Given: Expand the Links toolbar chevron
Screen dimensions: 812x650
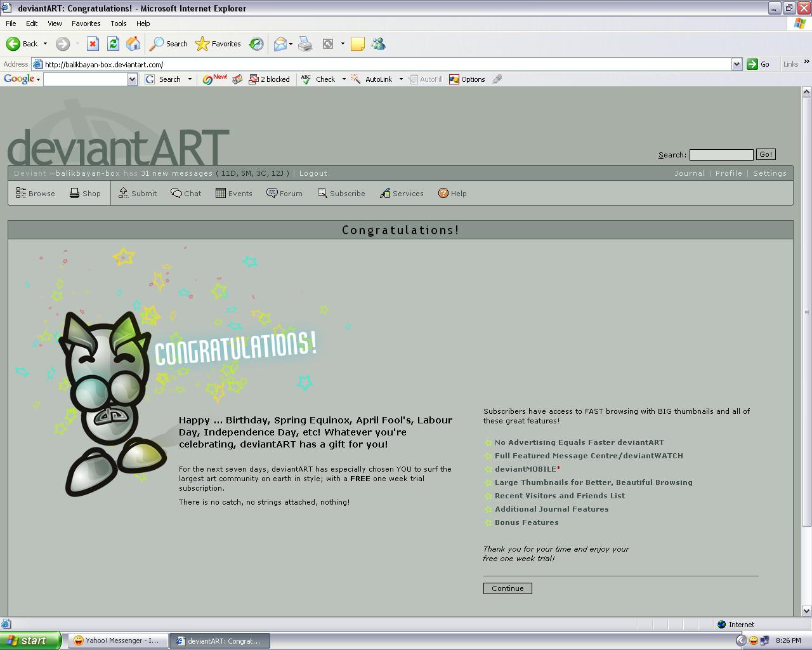Looking at the screenshot, I should 806,62.
